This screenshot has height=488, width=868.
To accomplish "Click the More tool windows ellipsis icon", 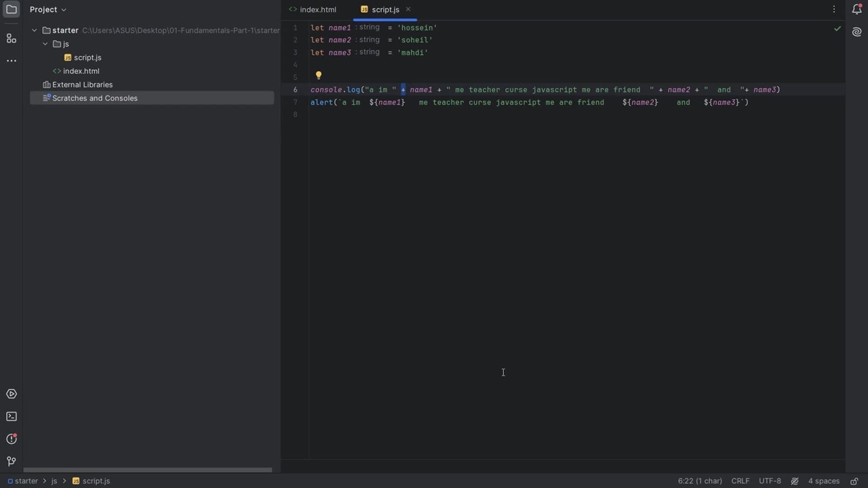I will pyautogui.click(x=12, y=61).
